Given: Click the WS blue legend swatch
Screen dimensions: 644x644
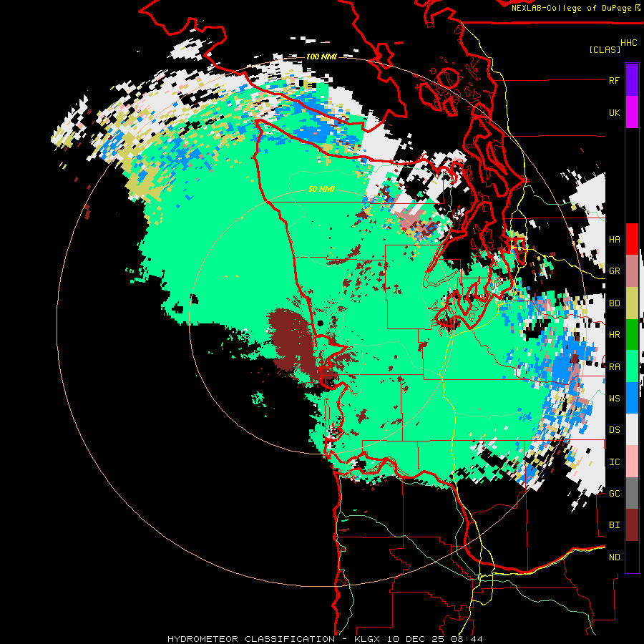Looking at the screenshot, I should [632, 398].
